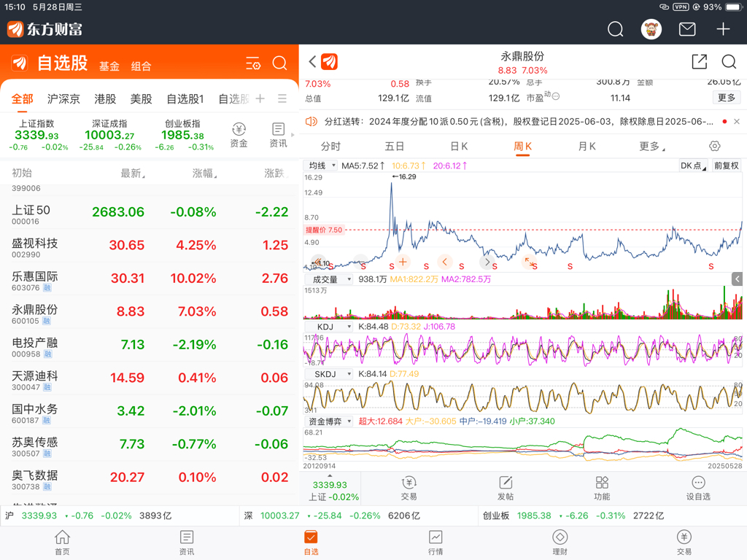The height and width of the screenshot is (560, 747).
Task: Select the 自选股1 watchlist tab
Action: 185,99
